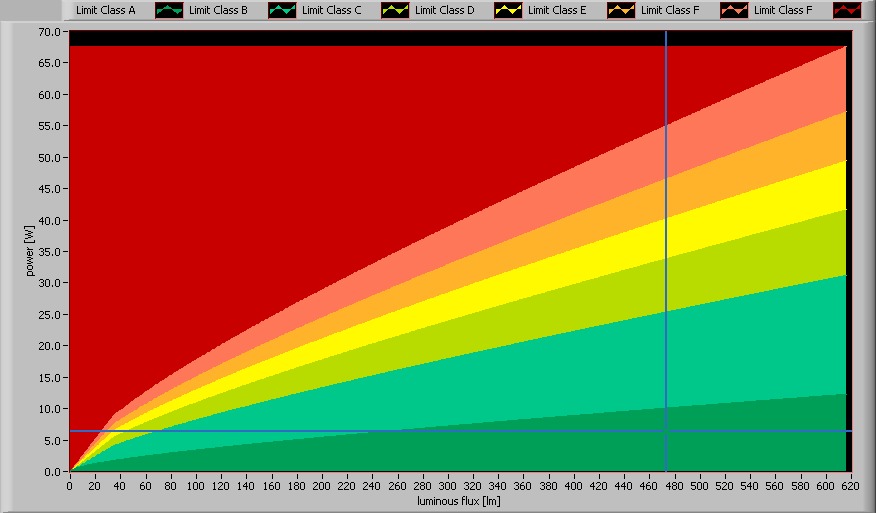
Task: Click the orange Limit Class E plot icon
Action: 620,10
